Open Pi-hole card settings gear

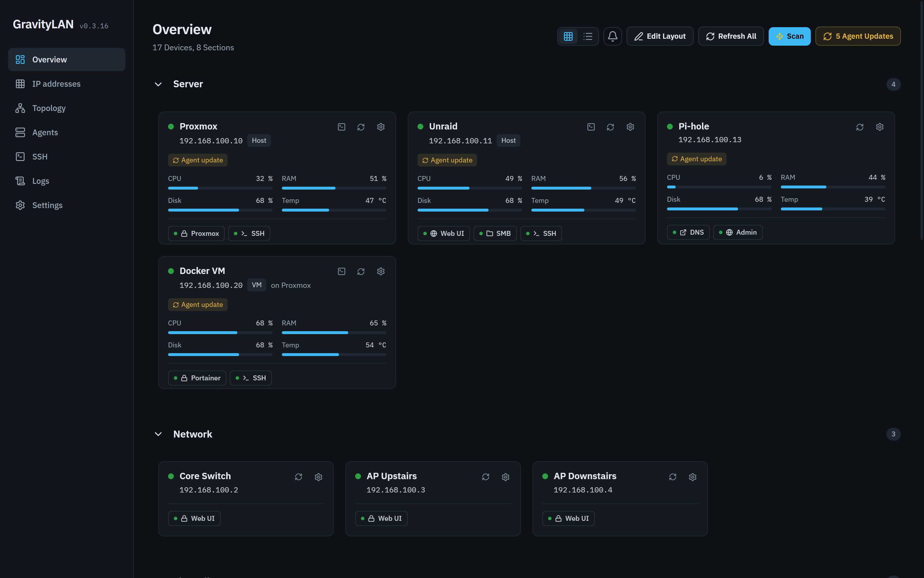879,127
